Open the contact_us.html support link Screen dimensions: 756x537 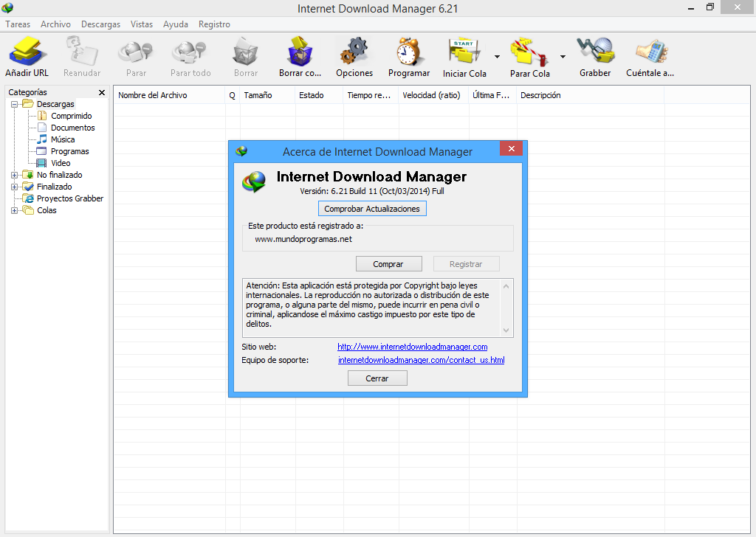422,360
